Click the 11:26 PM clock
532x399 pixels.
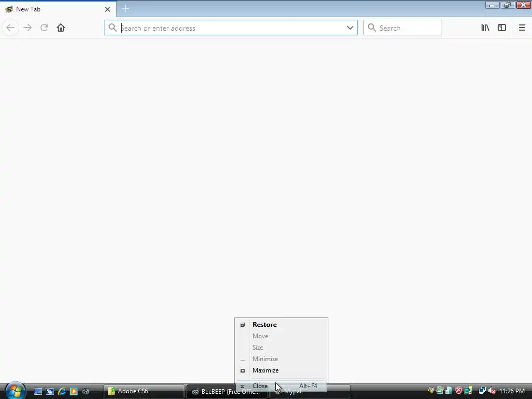pos(512,391)
